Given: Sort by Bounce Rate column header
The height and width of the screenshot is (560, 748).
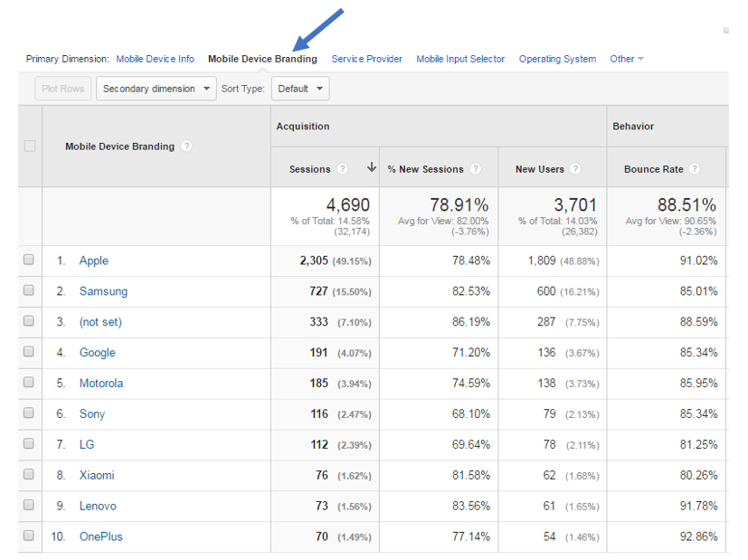Looking at the screenshot, I should point(654,169).
